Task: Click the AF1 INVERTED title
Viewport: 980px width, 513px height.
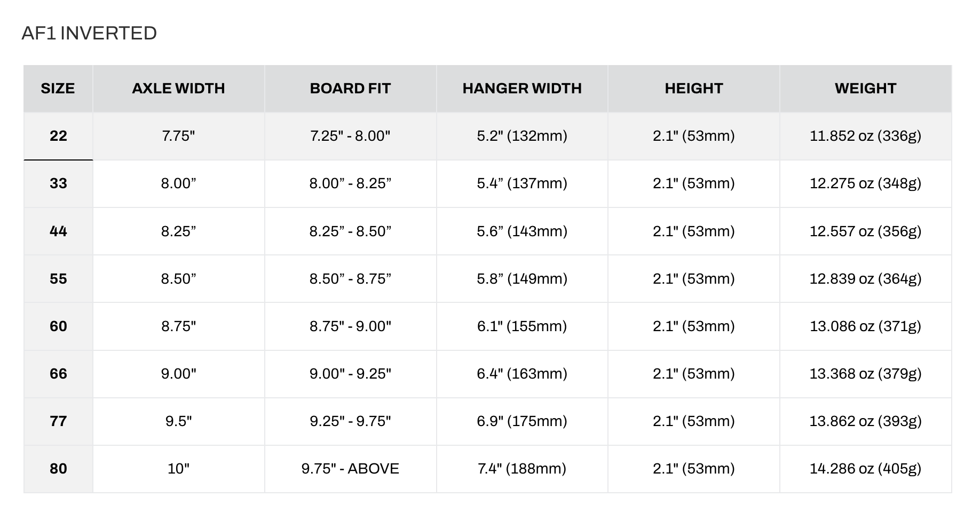Action: pos(89,33)
